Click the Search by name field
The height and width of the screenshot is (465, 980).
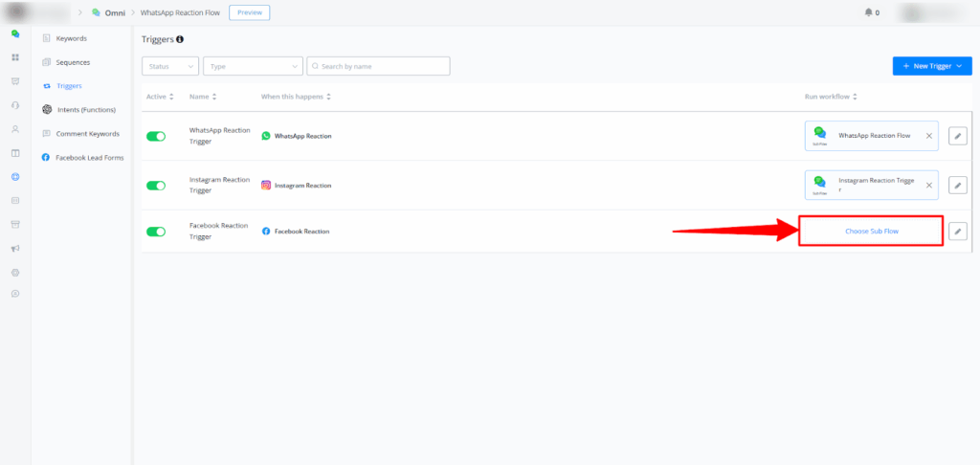[x=378, y=66]
